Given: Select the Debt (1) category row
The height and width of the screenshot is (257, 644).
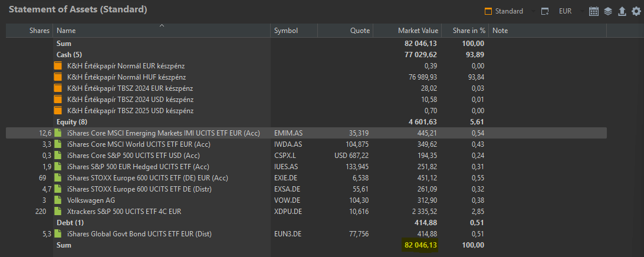Looking at the screenshot, I should 306,222.
